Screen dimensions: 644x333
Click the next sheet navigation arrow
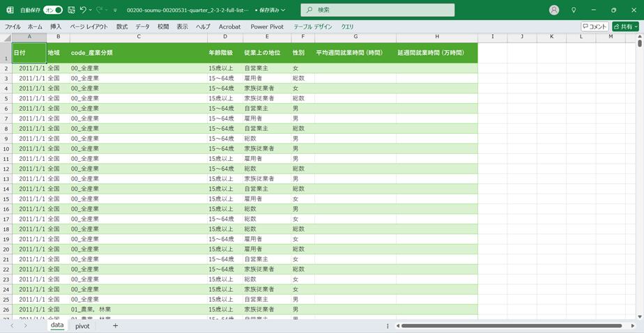click(25, 325)
